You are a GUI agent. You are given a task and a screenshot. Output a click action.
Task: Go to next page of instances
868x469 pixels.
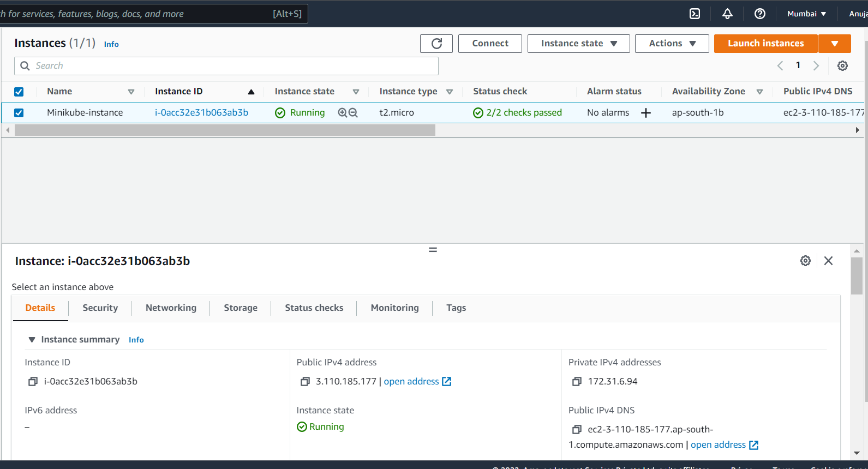point(816,65)
